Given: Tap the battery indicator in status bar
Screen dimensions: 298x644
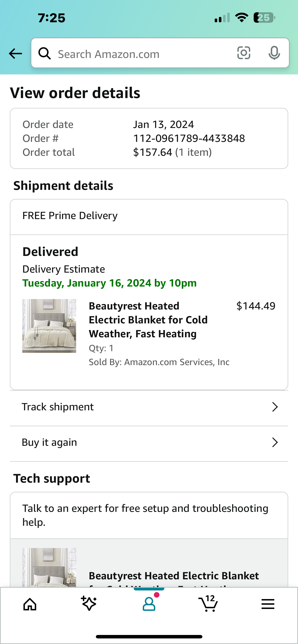Looking at the screenshot, I should click(265, 18).
